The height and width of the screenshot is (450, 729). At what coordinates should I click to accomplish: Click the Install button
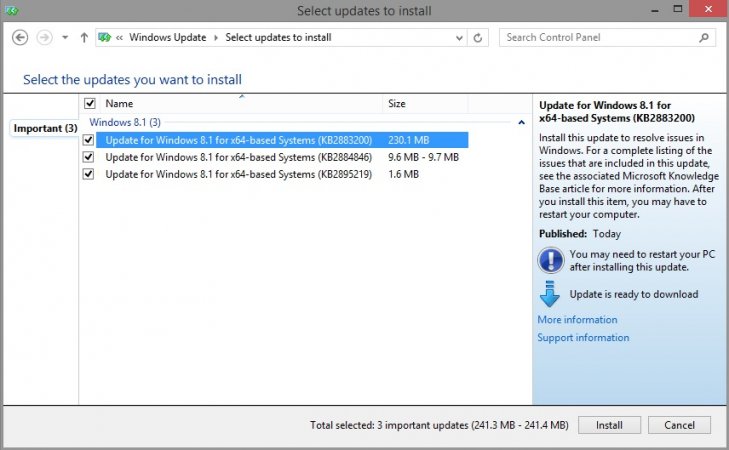point(609,425)
